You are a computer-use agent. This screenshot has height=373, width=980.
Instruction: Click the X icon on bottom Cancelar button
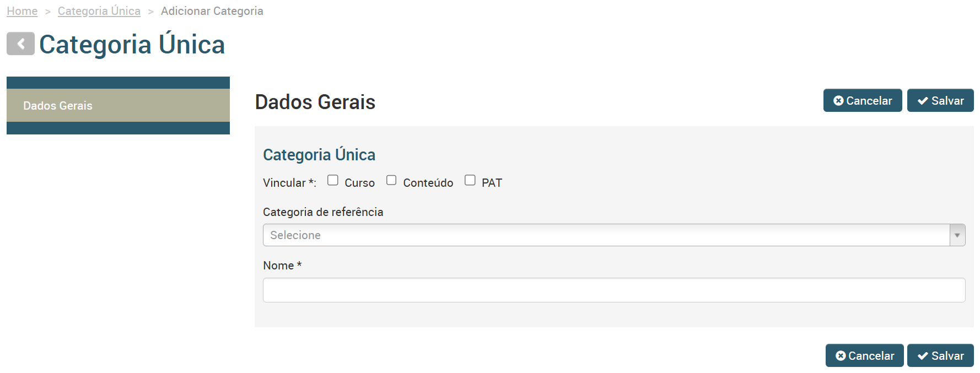click(841, 355)
